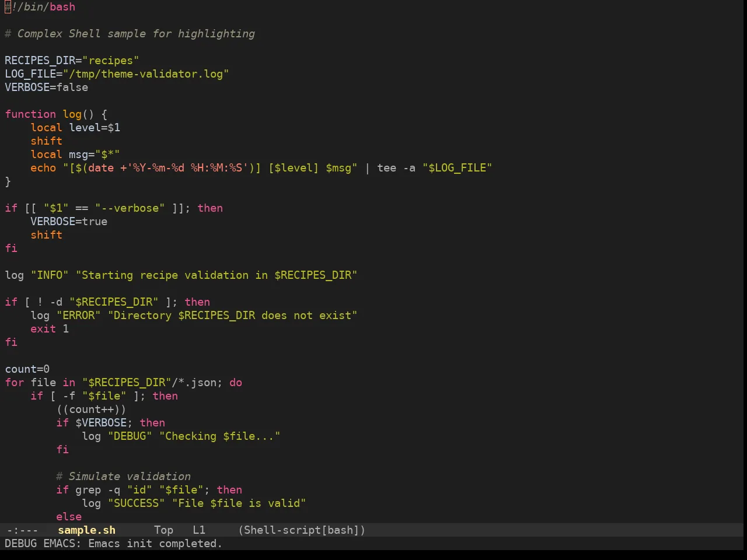Click the Top position indicator in mode line

click(163, 530)
